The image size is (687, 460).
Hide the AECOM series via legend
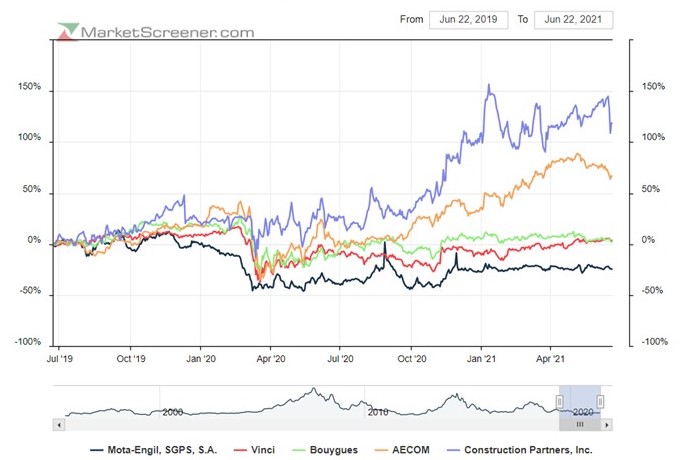click(402, 450)
